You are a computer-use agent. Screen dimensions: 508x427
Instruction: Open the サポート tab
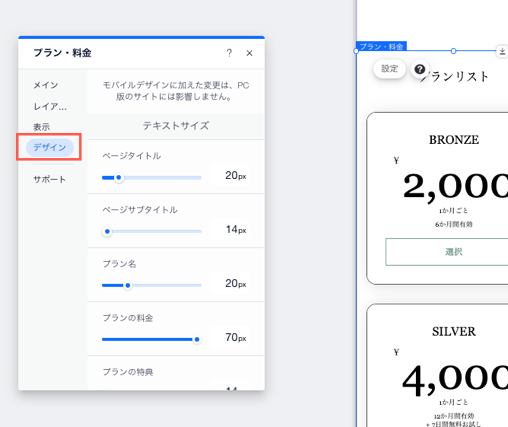[50, 179]
